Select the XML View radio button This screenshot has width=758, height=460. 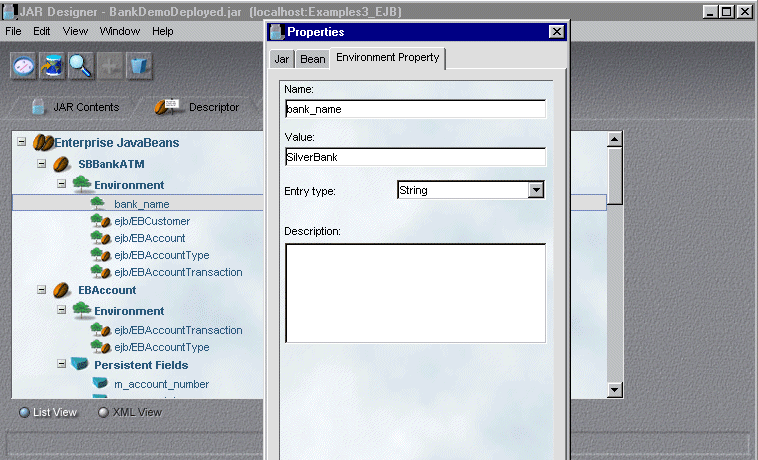pyautogui.click(x=103, y=413)
